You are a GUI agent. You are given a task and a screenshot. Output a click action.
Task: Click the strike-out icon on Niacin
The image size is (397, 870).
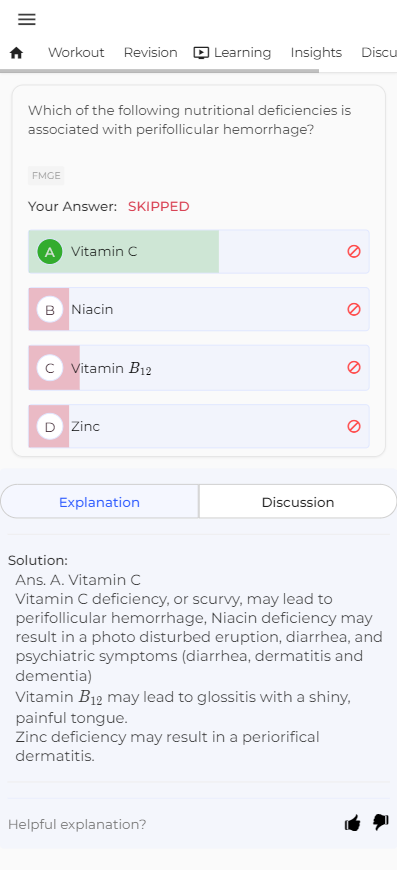[354, 309]
